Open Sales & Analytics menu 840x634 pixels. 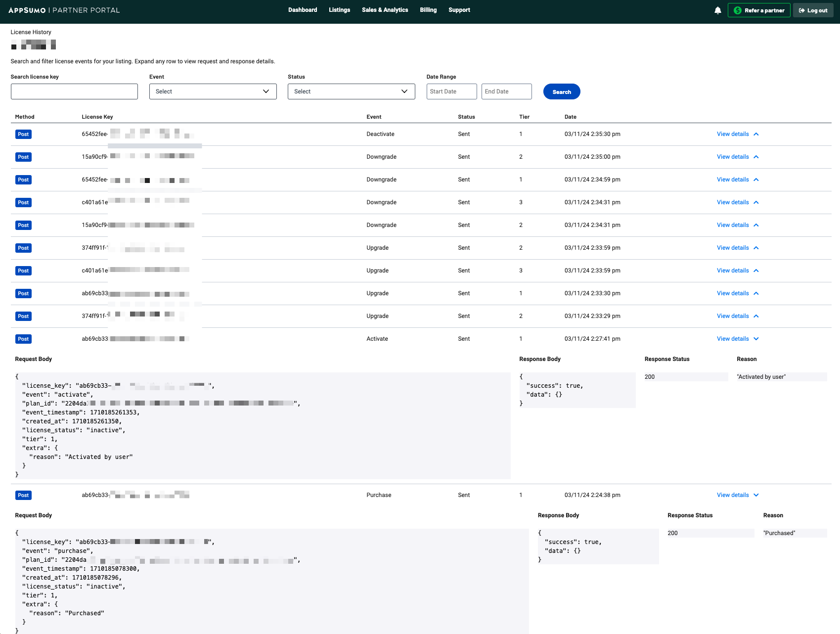(385, 10)
